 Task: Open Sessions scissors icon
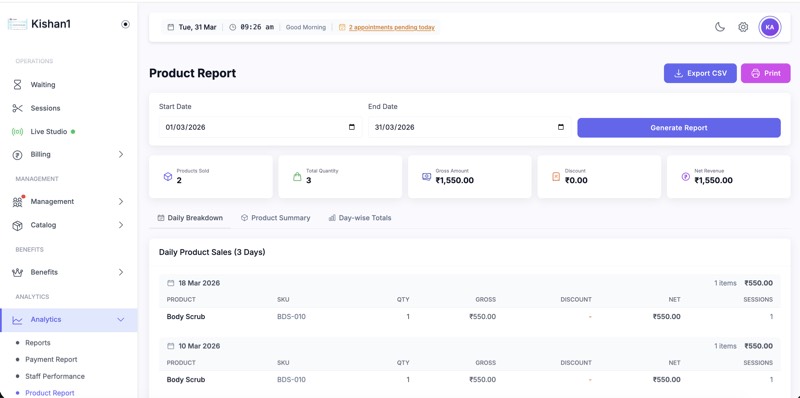click(x=17, y=108)
